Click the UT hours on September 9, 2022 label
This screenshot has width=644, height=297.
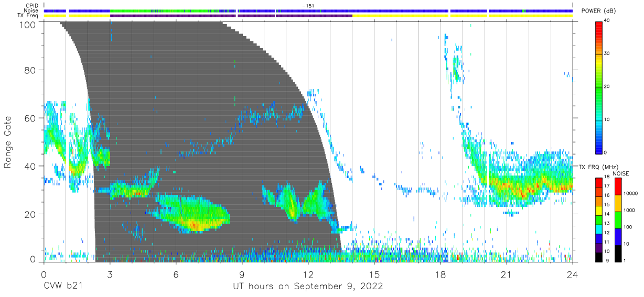tap(308, 287)
